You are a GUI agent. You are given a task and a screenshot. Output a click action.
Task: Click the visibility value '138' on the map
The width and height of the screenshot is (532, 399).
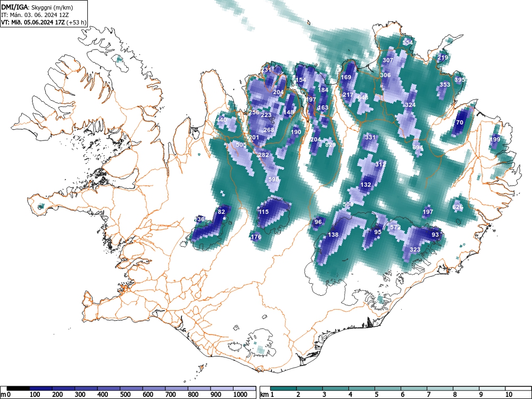click(x=333, y=235)
